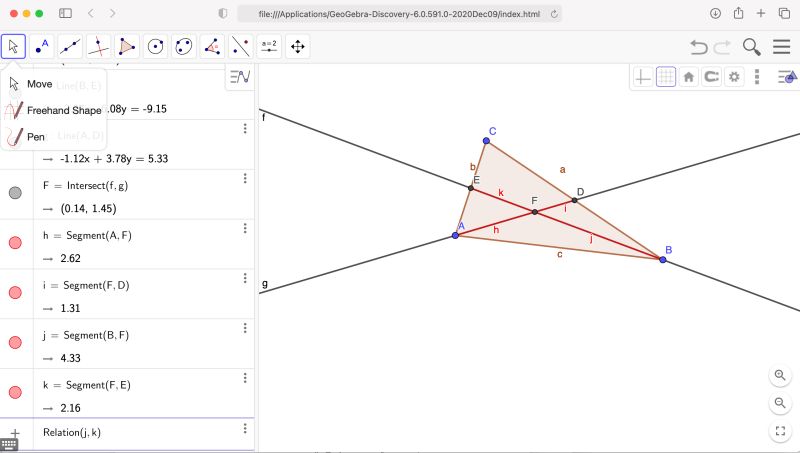Select point E on triangle side
Viewport: 800px width, 453px height.
[471, 188]
